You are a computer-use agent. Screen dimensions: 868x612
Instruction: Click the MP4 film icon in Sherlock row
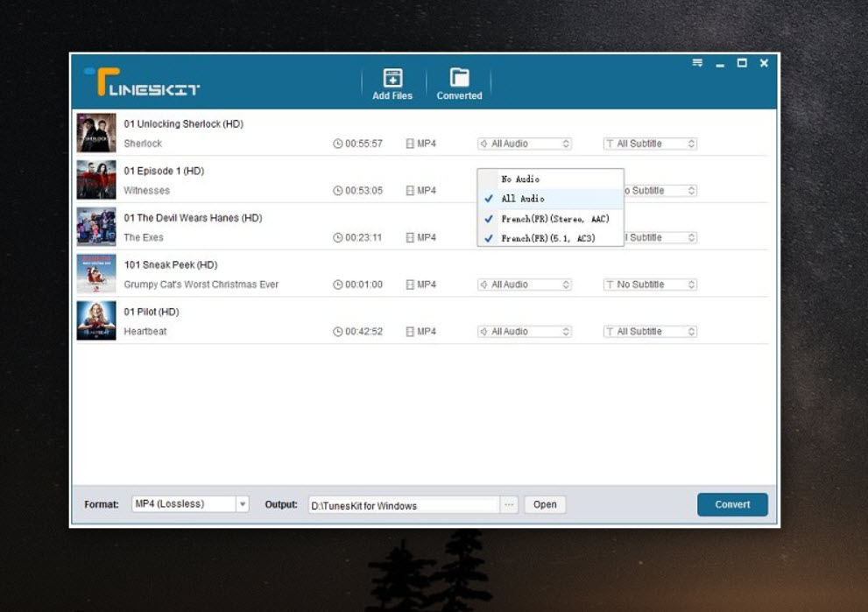410,144
